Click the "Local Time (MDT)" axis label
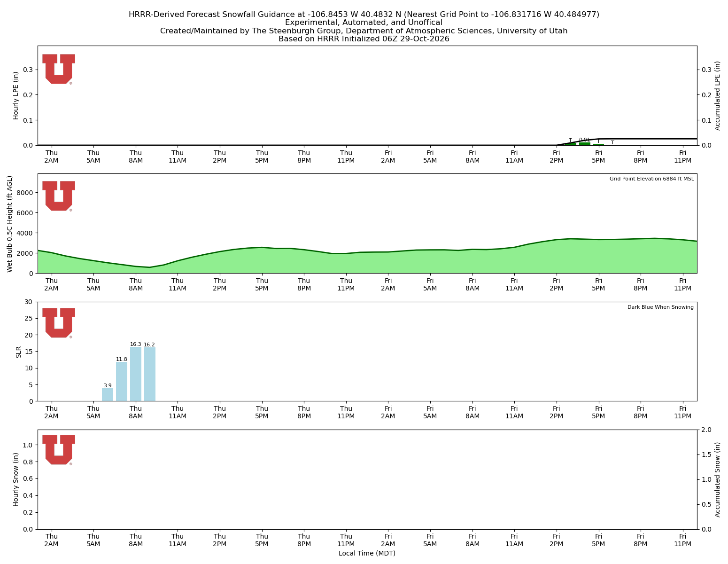The height and width of the screenshot is (564, 728). point(367,553)
